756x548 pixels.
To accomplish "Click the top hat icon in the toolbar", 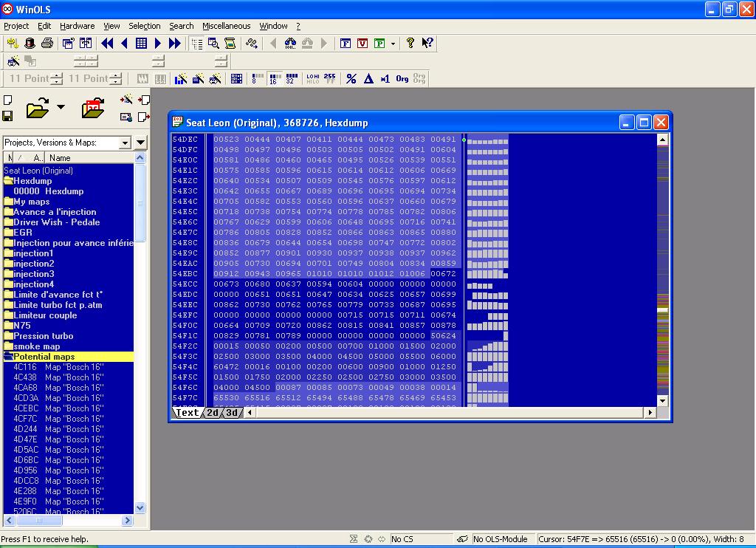I will point(30,44).
